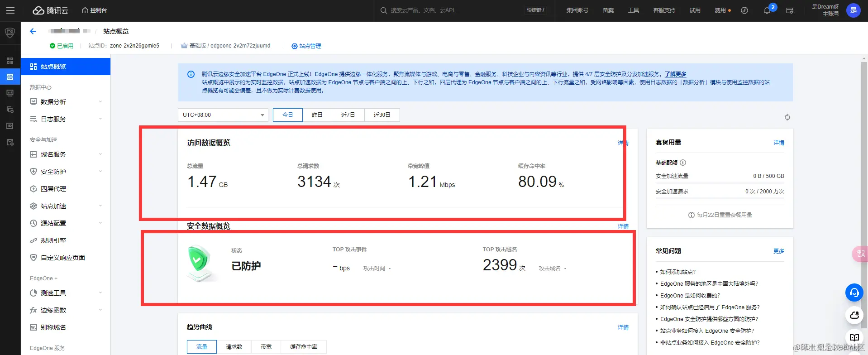Screen dimensions: 868x355
Task: Select the 昨日 time range
Action: pos(317,115)
